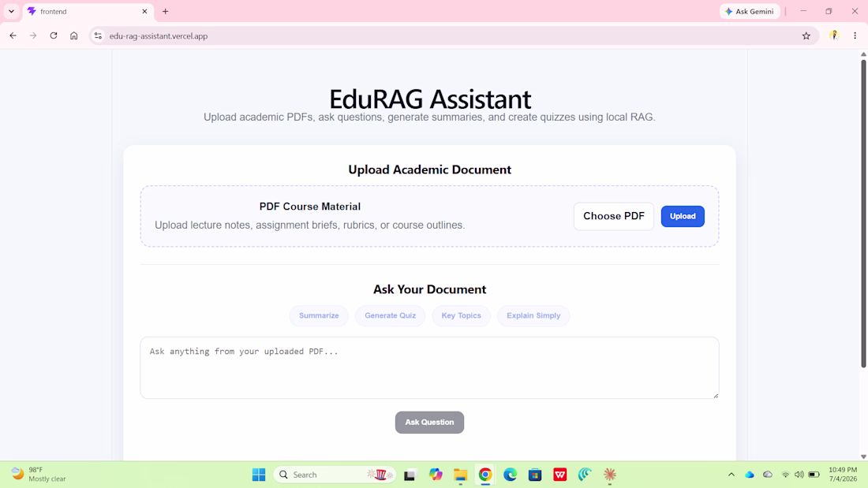Open WPS Office from the taskbar
Viewport: 868px width, 488px height.
[560, 475]
